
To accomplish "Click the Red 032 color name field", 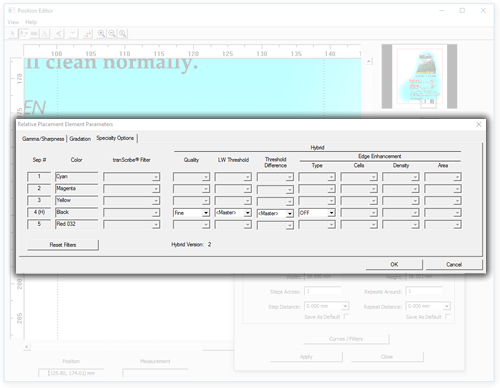I will coord(77,224).
